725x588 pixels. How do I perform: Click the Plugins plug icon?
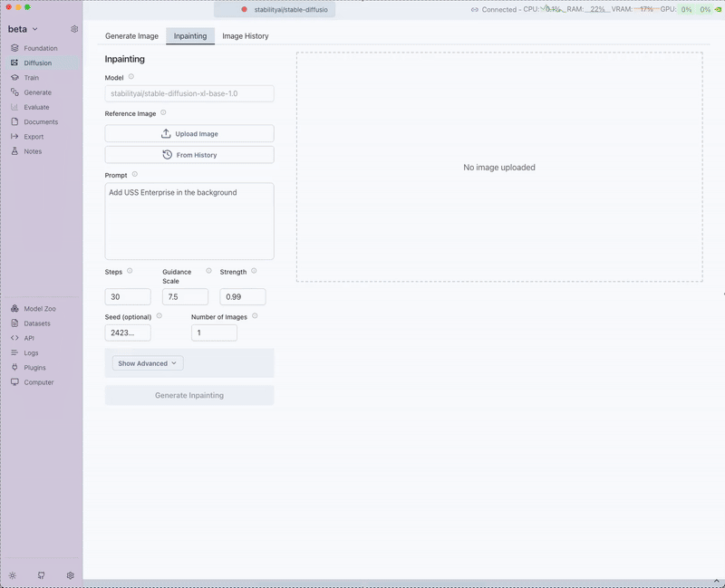pyautogui.click(x=14, y=368)
